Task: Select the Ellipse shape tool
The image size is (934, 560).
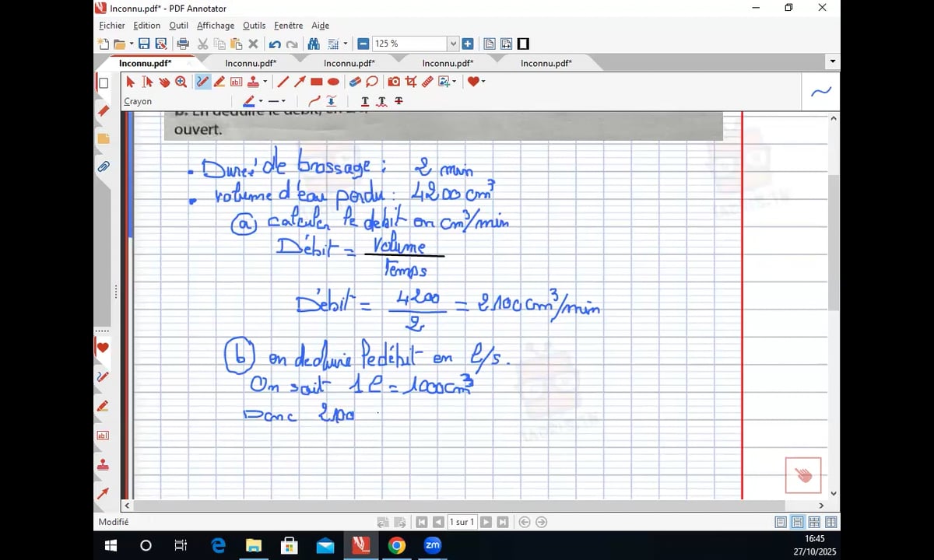Action: (x=333, y=81)
